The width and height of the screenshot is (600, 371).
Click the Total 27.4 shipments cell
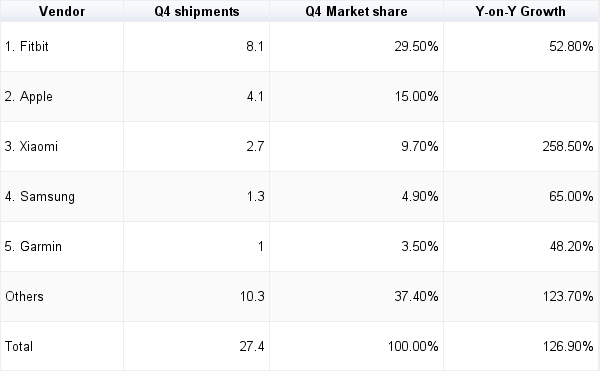197,346
